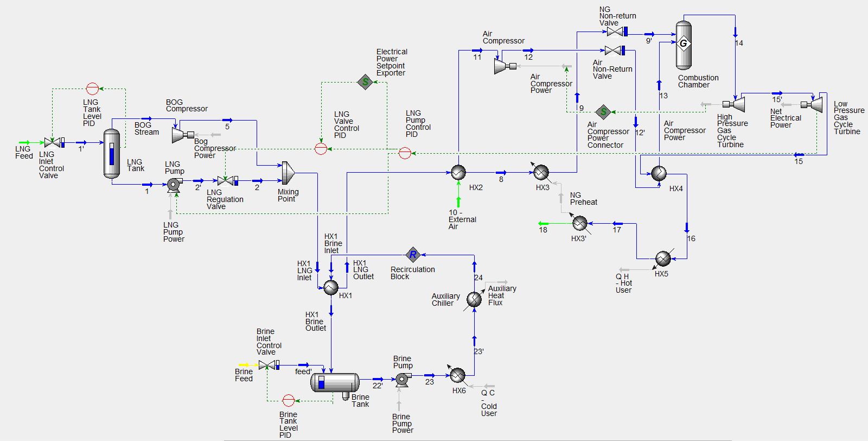The width and height of the screenshot is (868, 441).
Task: Select the LNG Tank vessel
Action: click(x=112, y=153)
